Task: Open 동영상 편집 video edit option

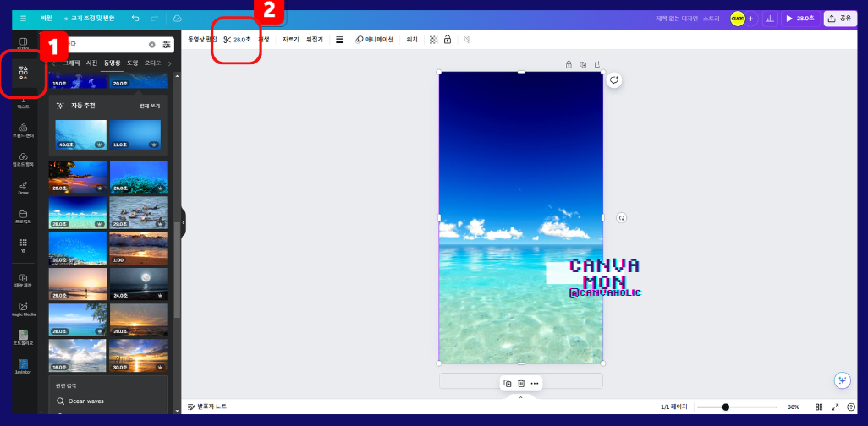Action: [x=202, y=40]
